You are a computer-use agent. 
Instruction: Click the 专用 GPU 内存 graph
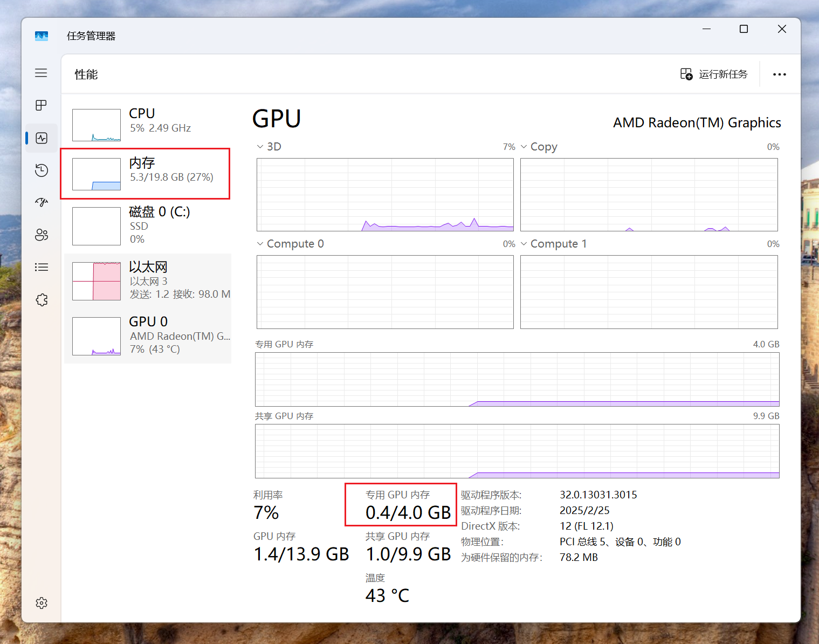point(517,379)
